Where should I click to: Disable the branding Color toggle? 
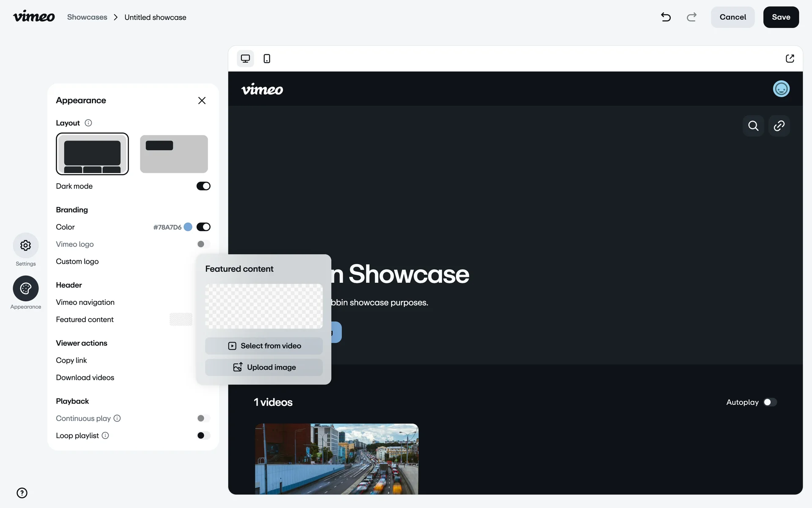tap(203, 227)
